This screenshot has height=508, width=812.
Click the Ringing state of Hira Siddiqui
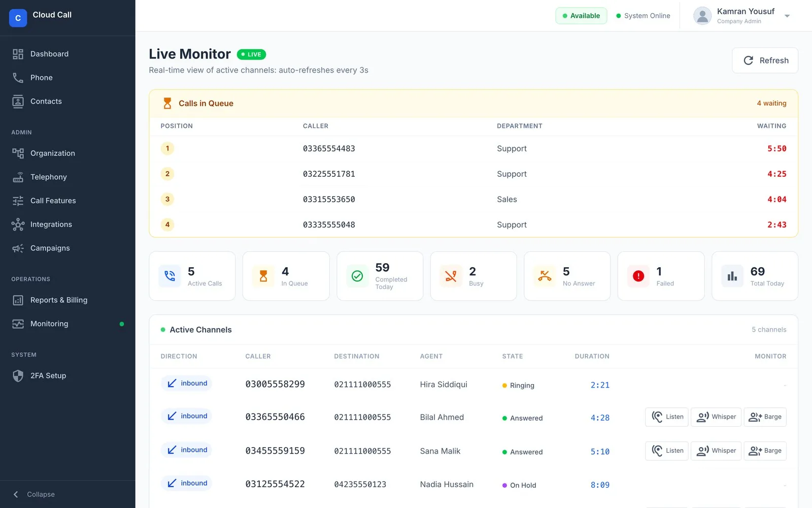point(518,386)
